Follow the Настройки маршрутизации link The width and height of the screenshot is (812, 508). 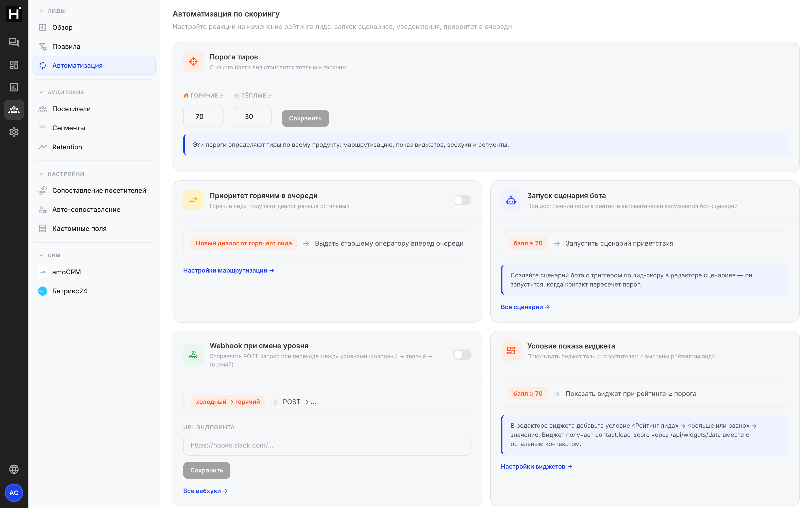[x=228, y=271]
